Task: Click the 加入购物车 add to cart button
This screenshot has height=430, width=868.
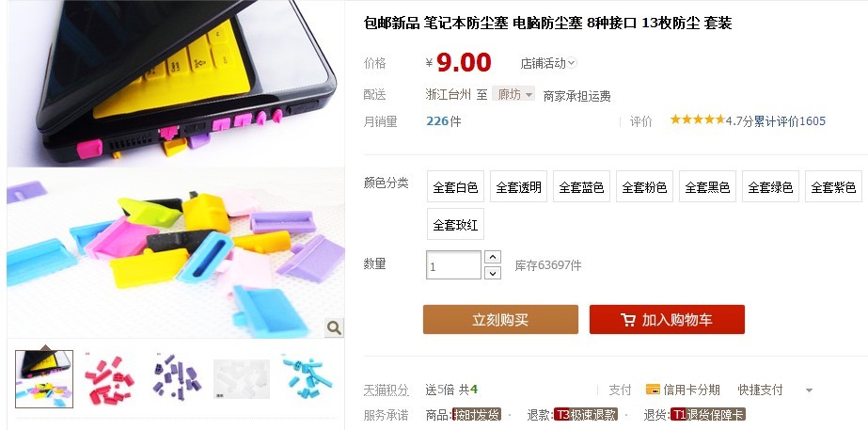Action: (x=667, y=320)
